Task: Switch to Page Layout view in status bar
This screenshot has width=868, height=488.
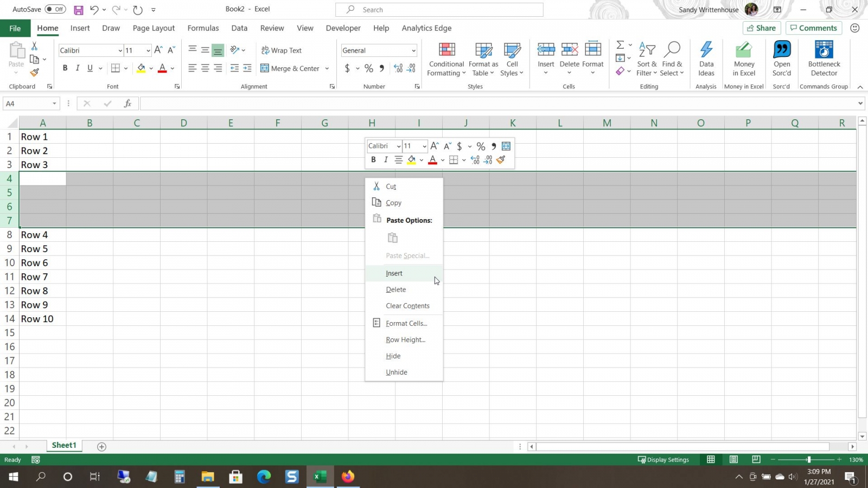Action: point(733,460)
